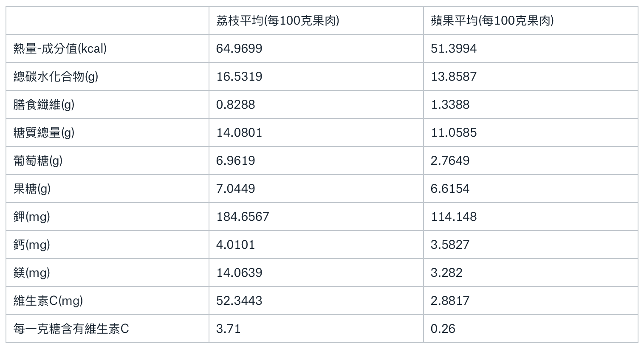Select the 總碳水化合物(g) row label

click(x=56, y=76)
